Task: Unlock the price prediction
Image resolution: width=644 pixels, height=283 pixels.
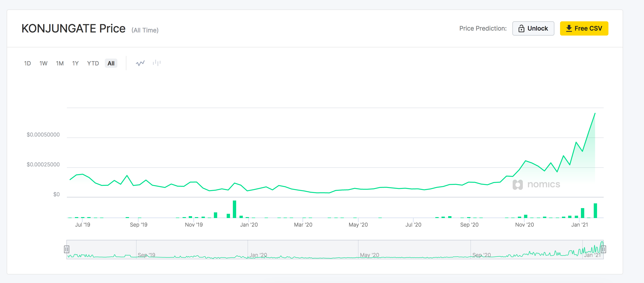Action: tap(533, 28)
